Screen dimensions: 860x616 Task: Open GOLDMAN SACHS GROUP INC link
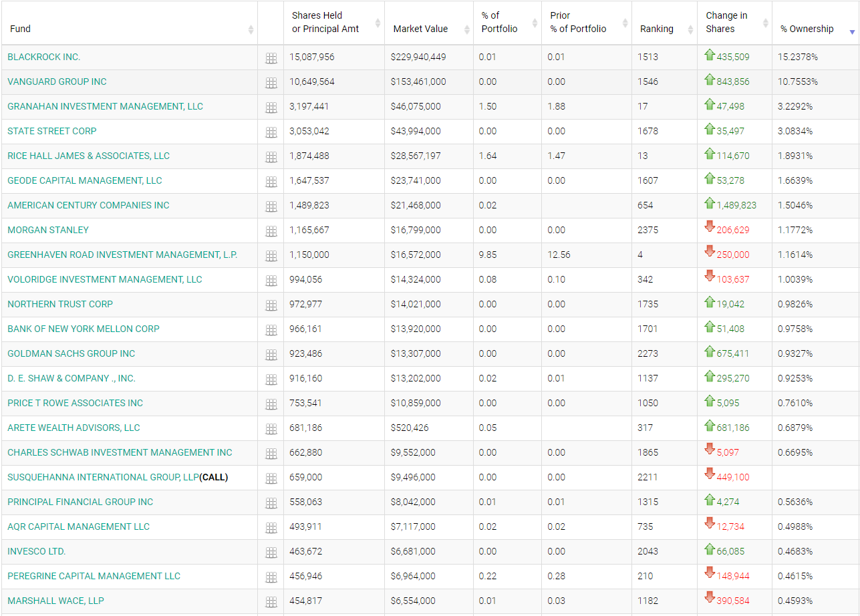tap(71, 354)
